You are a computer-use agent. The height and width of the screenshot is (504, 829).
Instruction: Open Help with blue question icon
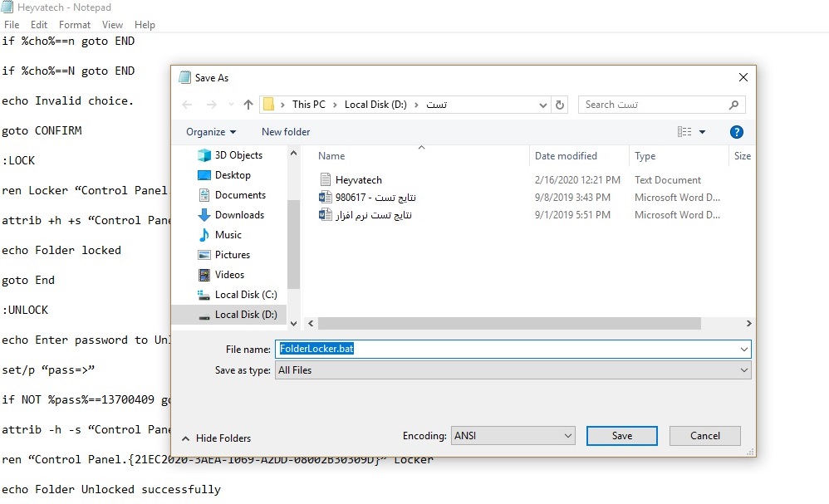[737, 132]
